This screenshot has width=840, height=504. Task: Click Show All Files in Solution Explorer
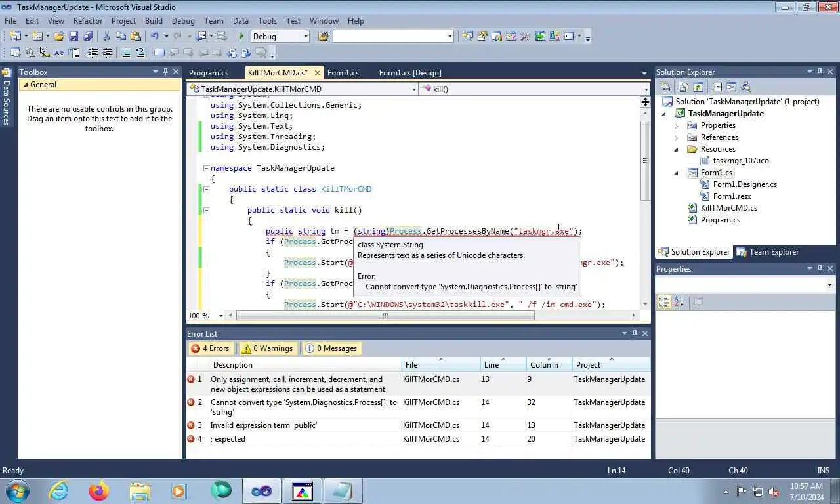(x=684, y=87)
